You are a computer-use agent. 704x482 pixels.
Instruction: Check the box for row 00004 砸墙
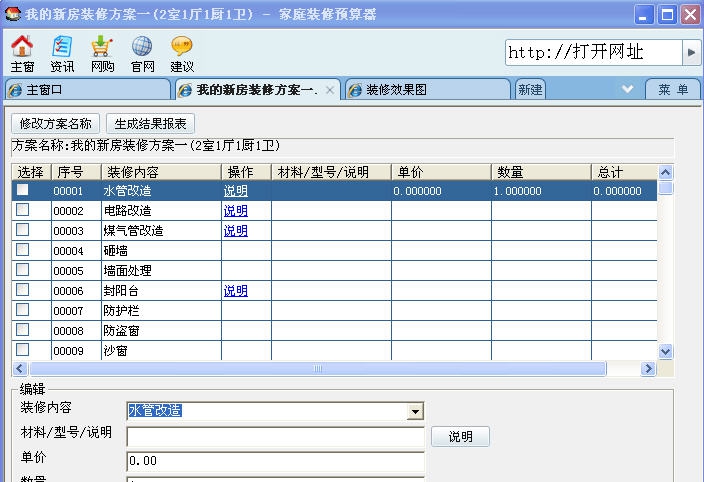[x=22, y=250]
